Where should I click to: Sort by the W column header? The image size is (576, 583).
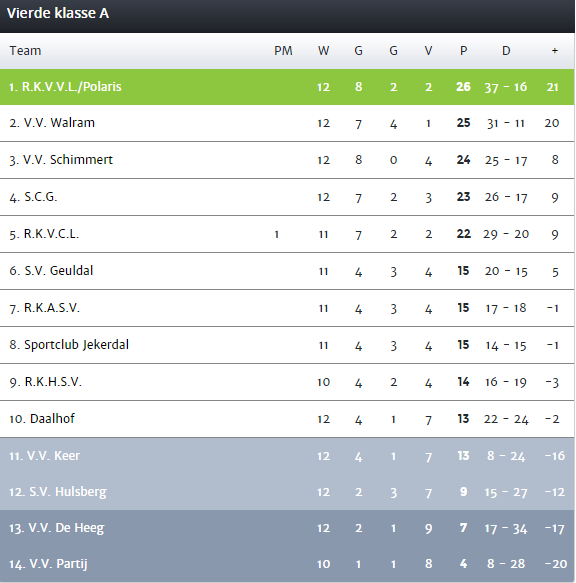324,51
